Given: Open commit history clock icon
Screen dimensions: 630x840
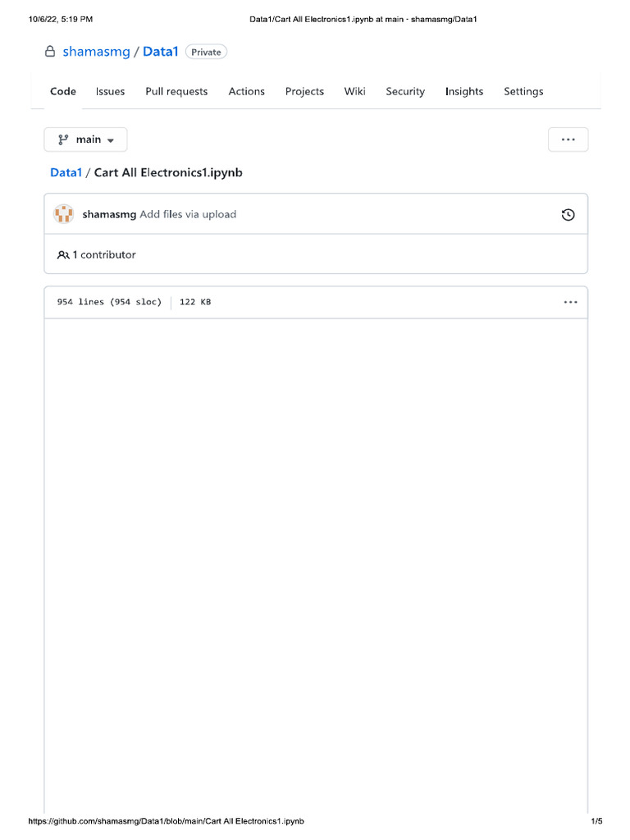Looking at the screenshot, I should tap(568, 215).
